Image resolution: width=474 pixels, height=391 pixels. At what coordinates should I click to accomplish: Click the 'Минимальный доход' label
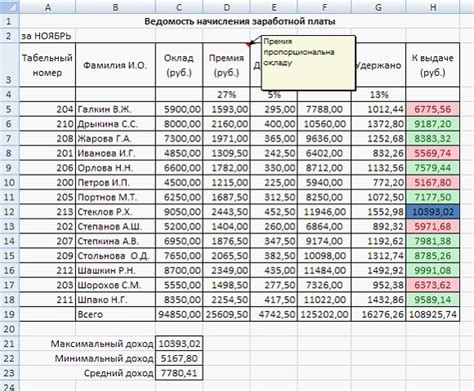104,358
